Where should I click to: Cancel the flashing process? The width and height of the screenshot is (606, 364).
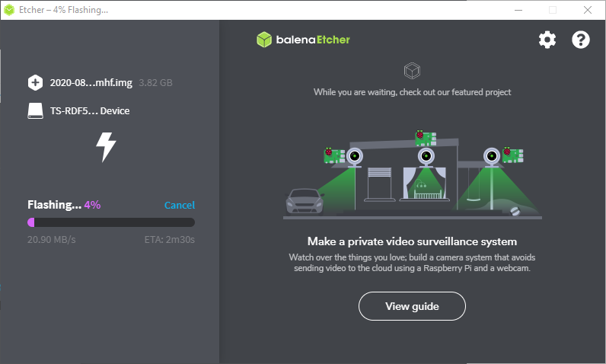(180, 205)
